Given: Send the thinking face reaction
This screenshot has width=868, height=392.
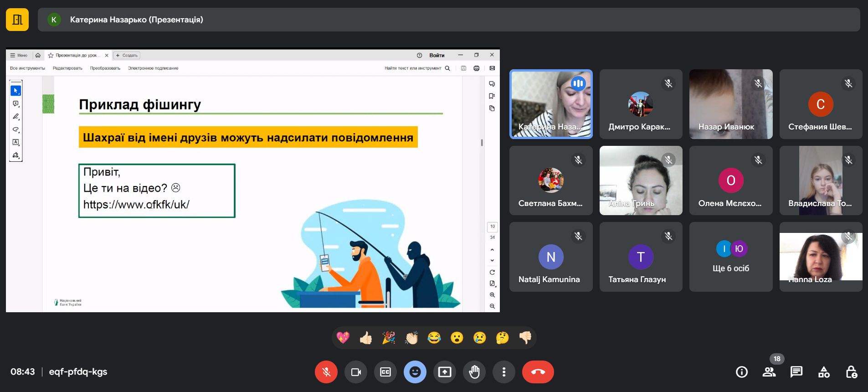Looking at the screenshot, I should (502, 338).
